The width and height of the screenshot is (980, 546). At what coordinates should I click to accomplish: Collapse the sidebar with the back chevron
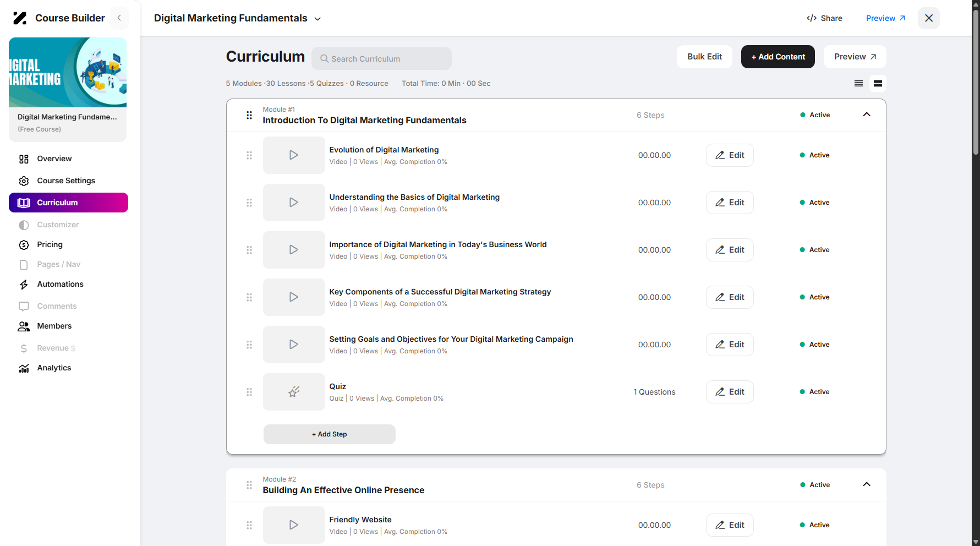coord(119,18)
